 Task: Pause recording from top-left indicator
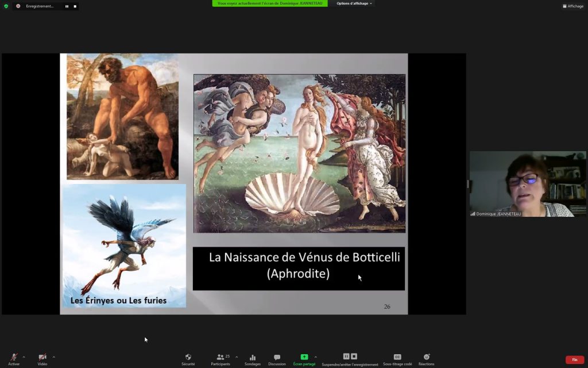pyautogui.click(x=67, y=6)
